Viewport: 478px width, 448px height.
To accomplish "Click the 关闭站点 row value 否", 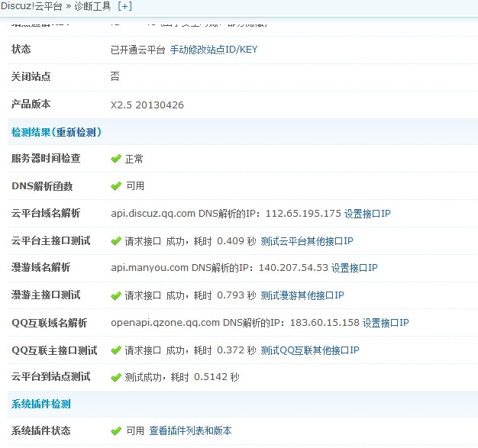I will (115, 76).
